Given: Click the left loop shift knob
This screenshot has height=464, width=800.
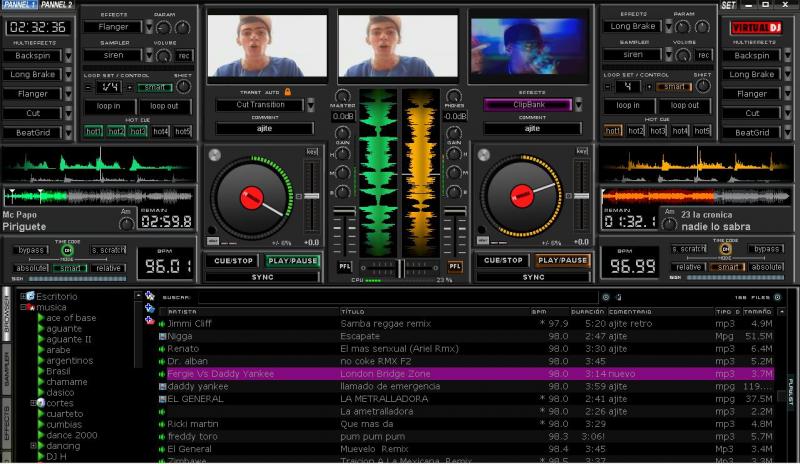Looking at the screenshot, I should tap(183, 87).
